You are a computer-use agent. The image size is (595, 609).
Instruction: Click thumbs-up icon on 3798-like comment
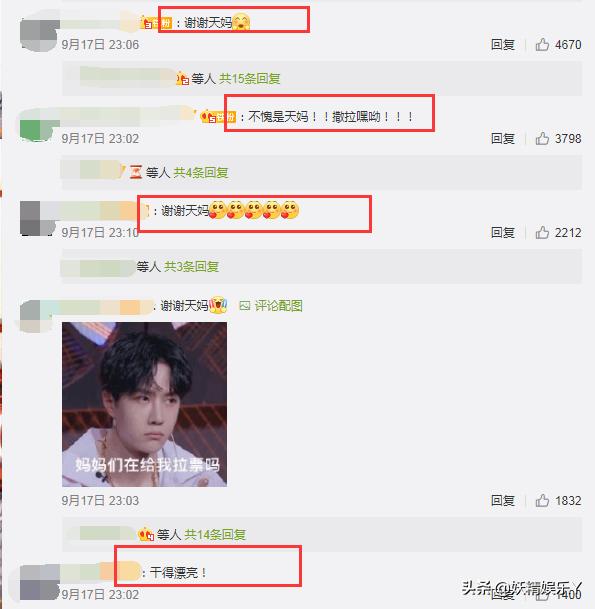click(x=542, y=139)
